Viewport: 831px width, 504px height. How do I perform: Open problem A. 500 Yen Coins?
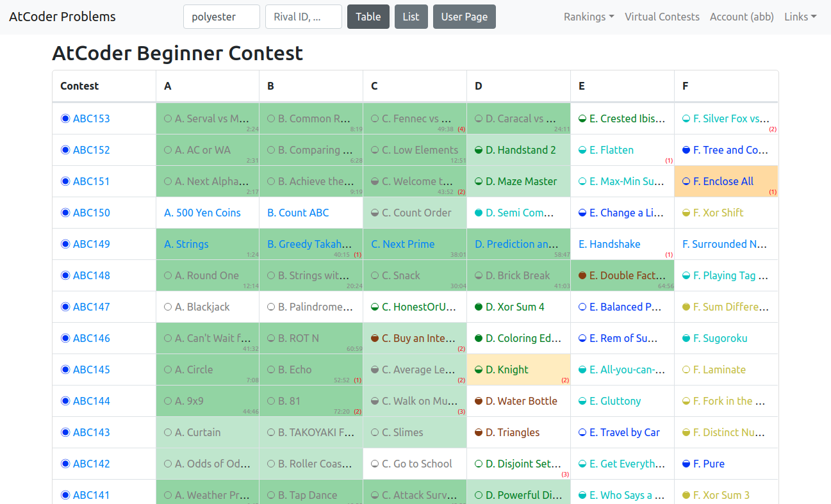[x=202, y=213]
